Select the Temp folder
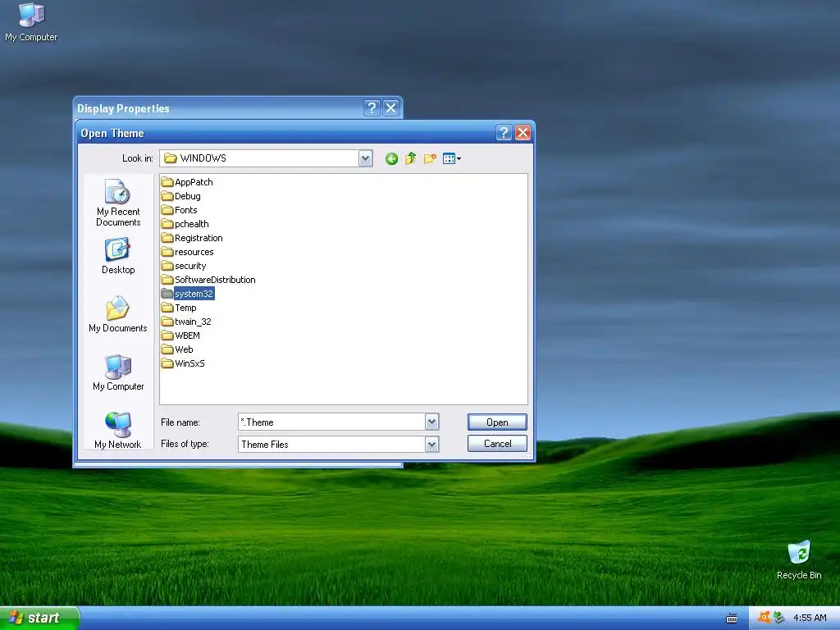Viewport: 840px width, 630px height. [x=179, y=308]
